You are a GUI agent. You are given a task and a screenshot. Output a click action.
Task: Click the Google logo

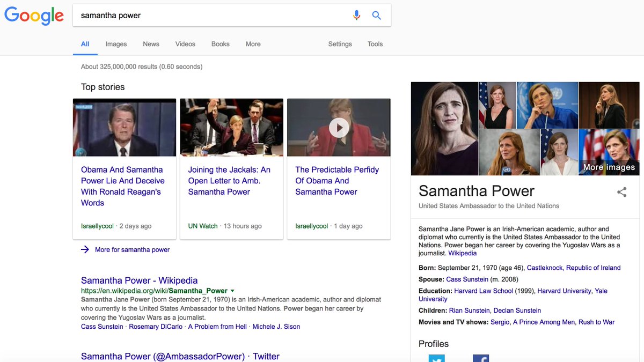tap(34, 16)
